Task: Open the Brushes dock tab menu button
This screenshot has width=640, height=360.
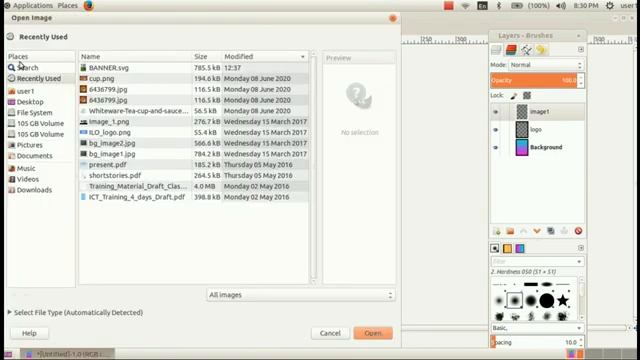Action: click(581, 248)
